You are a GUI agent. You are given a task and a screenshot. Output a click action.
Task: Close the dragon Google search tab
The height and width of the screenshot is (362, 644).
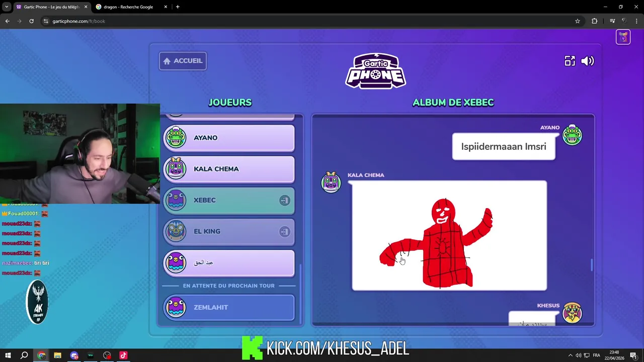[x=166, y=7]
